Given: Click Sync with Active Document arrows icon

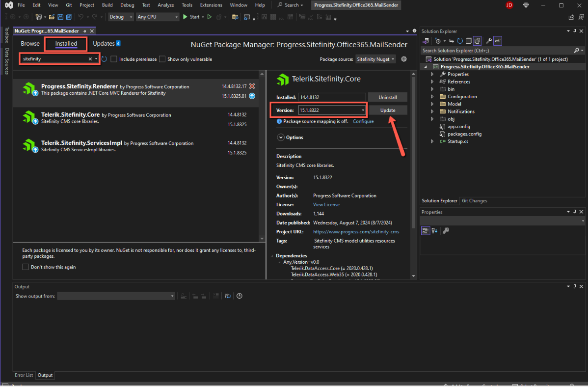Looking at the screenshot, I should (x=452, y=41).
